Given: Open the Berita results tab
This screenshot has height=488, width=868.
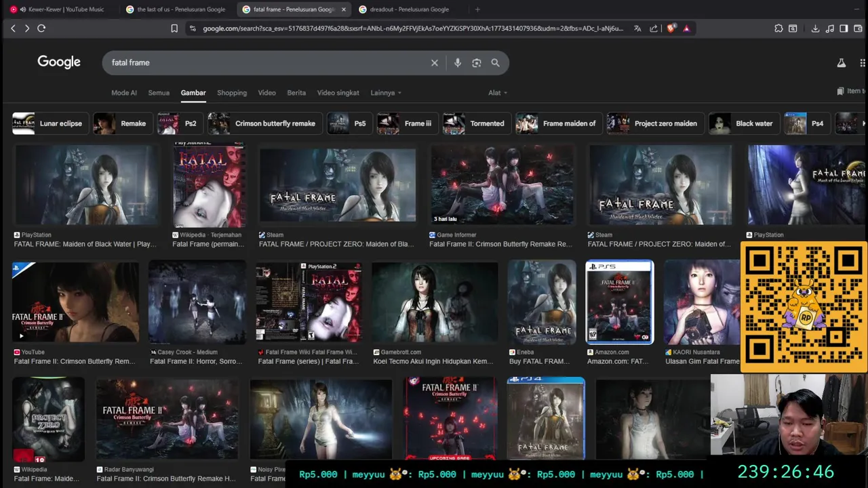Looking at the screenshot, I should tap(296, 93).
